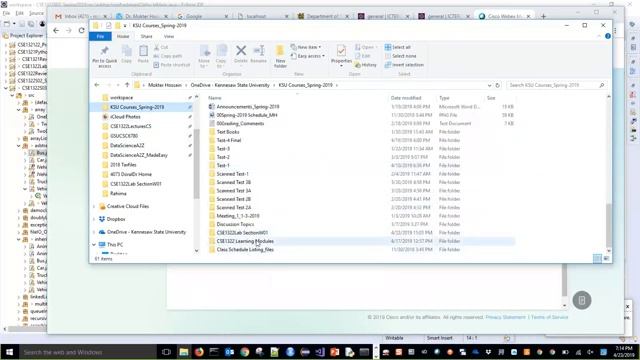Click the Rename icon
The width and height of the screenshot is (640, 360).
click(259, 51)
